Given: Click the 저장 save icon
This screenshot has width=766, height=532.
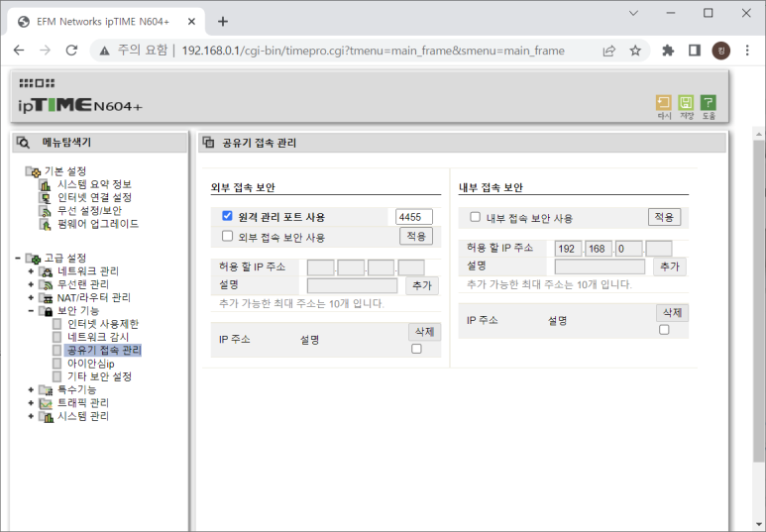Looking at the screenshot, I should 686,103.
